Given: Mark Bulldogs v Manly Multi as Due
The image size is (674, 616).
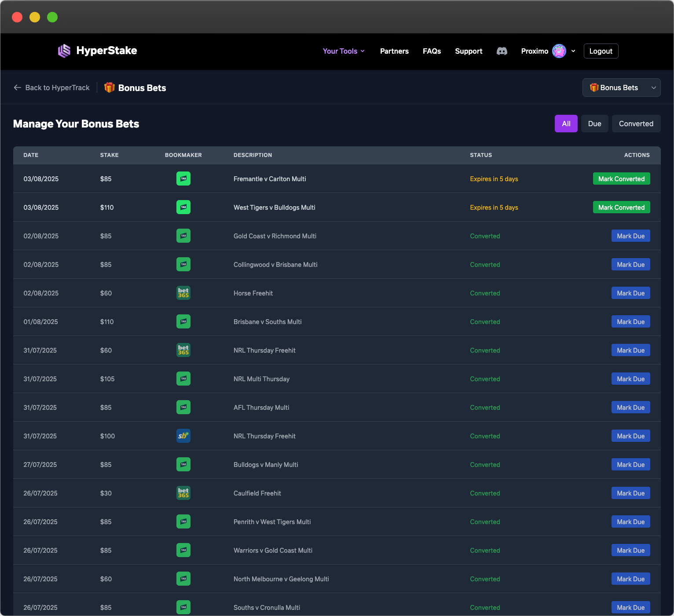Looking at the screenshot, I should [x=631, y=464].
